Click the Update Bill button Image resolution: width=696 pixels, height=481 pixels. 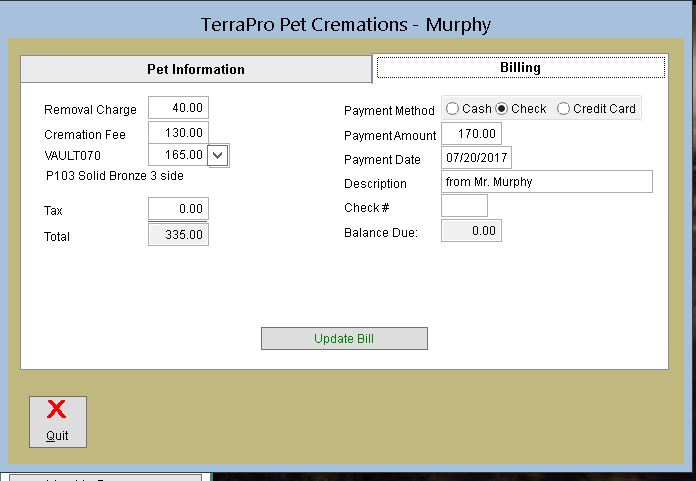tap(344, 339)
